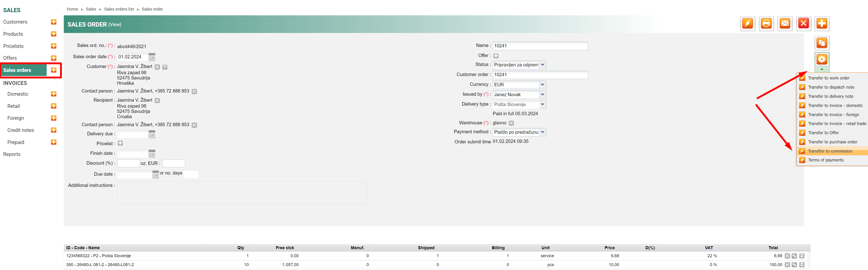Send sales order via envelope email icon

[x=785, y=24]
